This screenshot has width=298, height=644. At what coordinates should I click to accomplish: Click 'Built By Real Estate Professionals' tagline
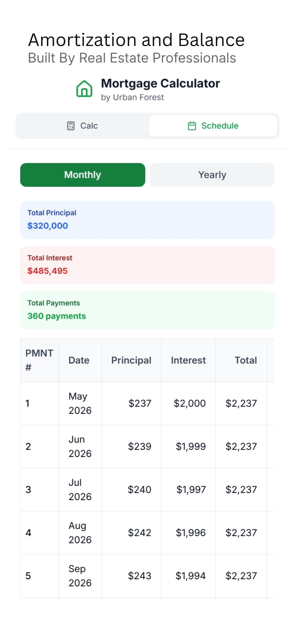(132, 58)
